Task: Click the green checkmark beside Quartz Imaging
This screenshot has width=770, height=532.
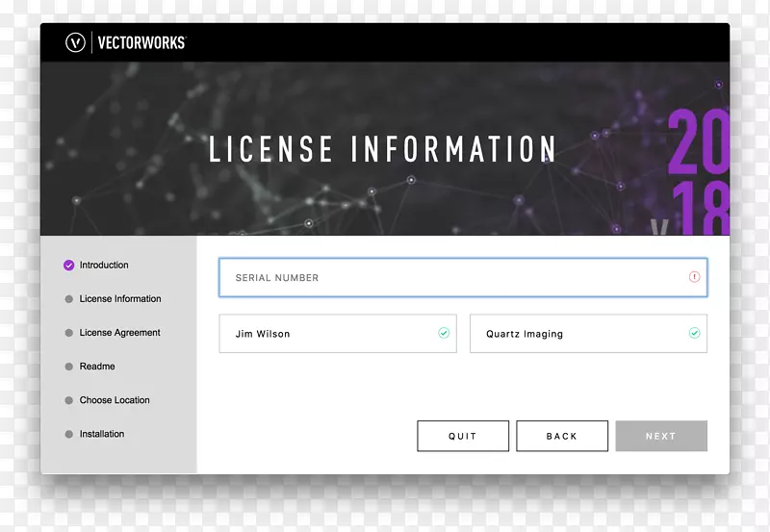Action: click(694, 334)
